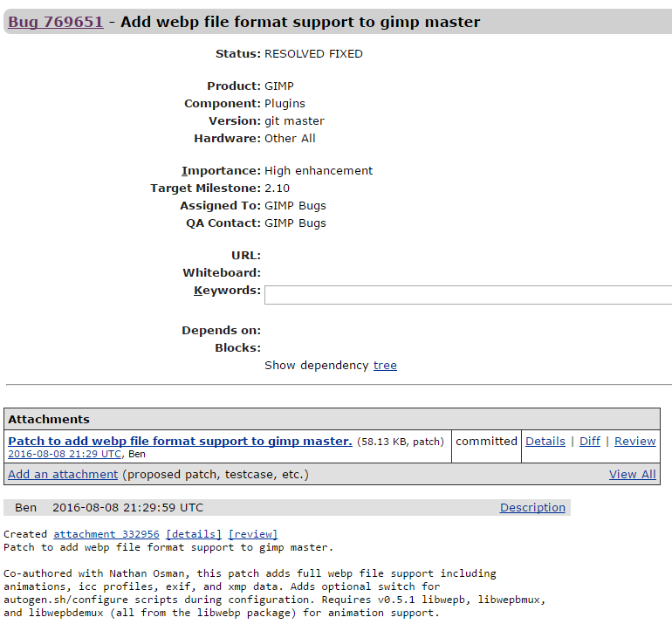The height and width of the screenshot is (631, 672).
Task: Click the bracketed [review] link in the comment
Action: 252,534
